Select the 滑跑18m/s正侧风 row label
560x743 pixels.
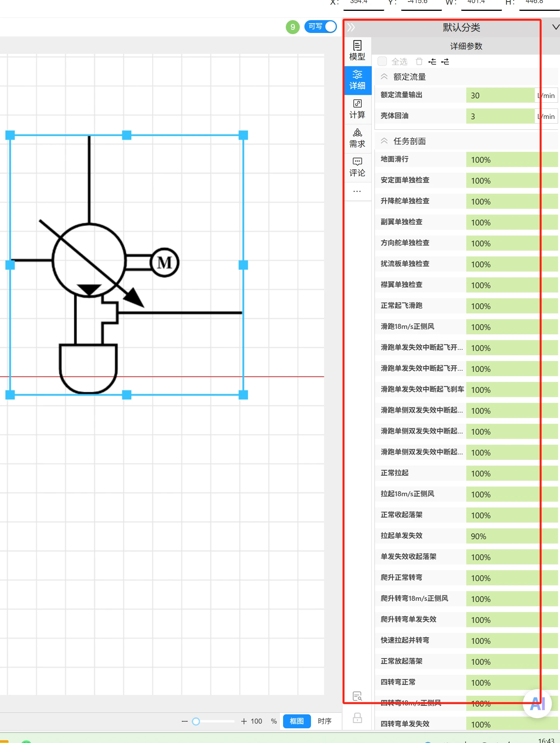[x=407, y=327]
